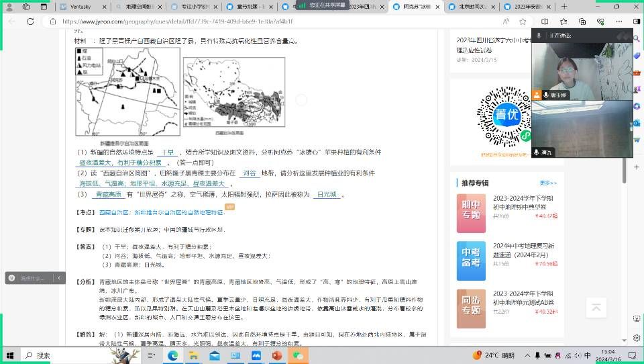Open the Edge split screen icon
Image resolution: width=644 pixels, height=364 pixels.
click(x=544, y=21)
